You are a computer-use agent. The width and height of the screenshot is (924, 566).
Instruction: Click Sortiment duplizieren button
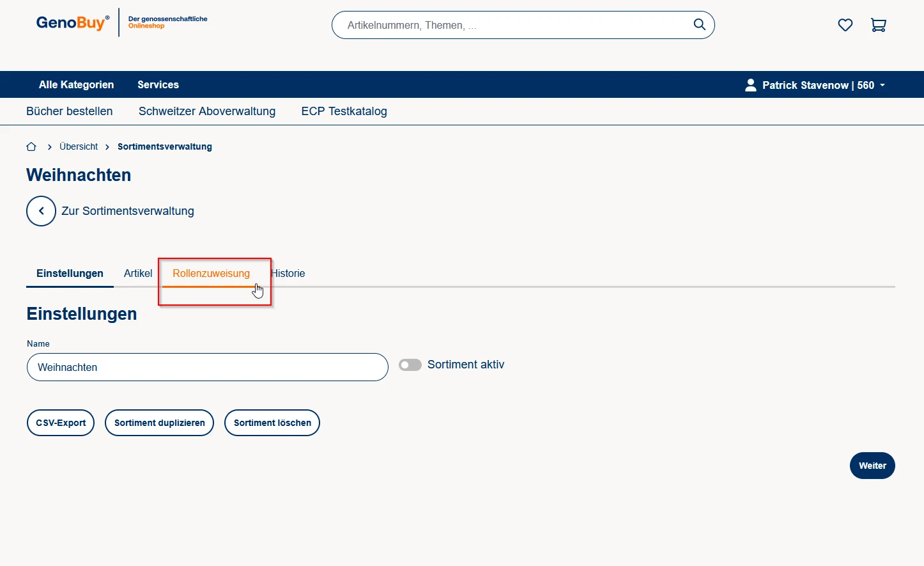pyautogui.click(x=159, y=423)
